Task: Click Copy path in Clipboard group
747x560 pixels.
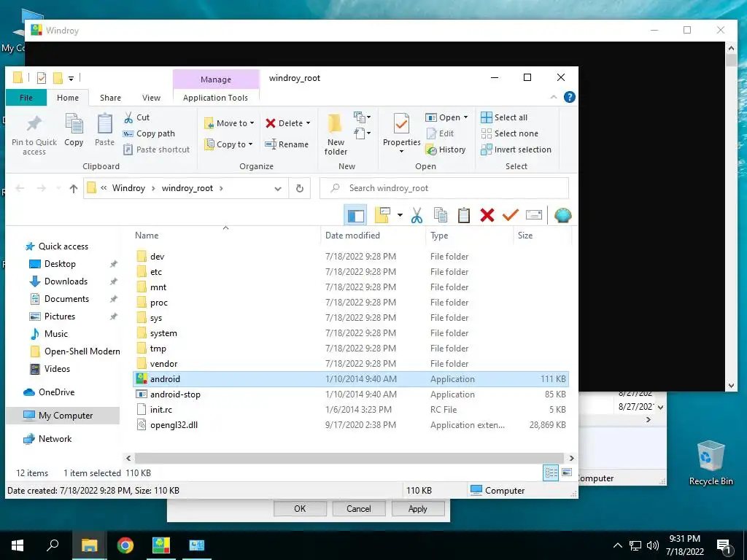Action: (149, 133)
